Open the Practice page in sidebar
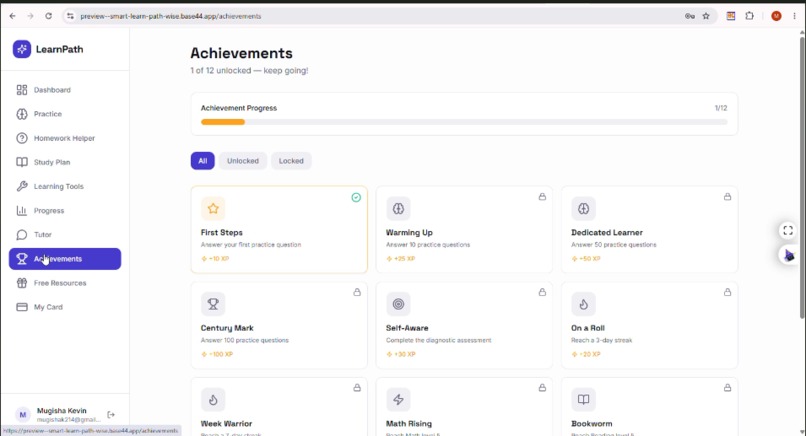The image size is (806, 436). tap(65, 114)
